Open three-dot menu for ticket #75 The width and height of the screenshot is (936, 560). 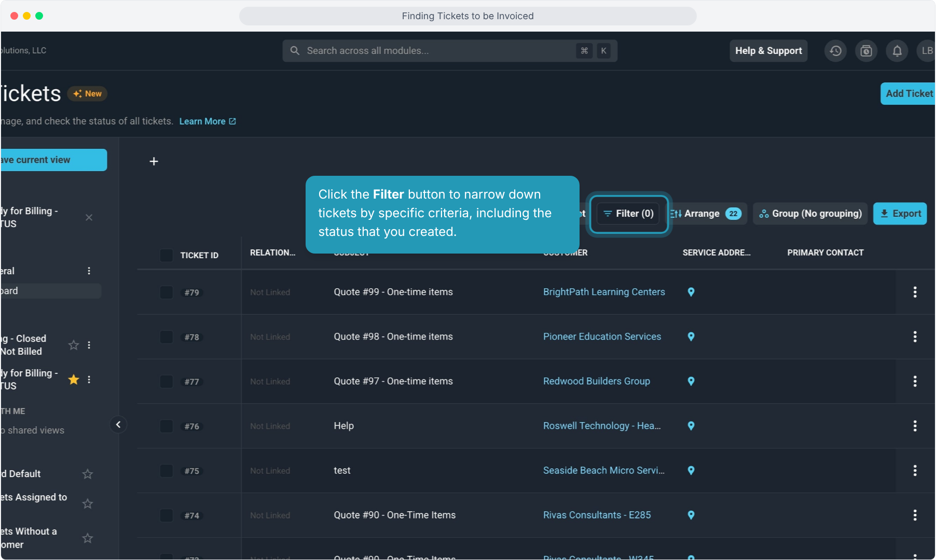pos(915,470)
